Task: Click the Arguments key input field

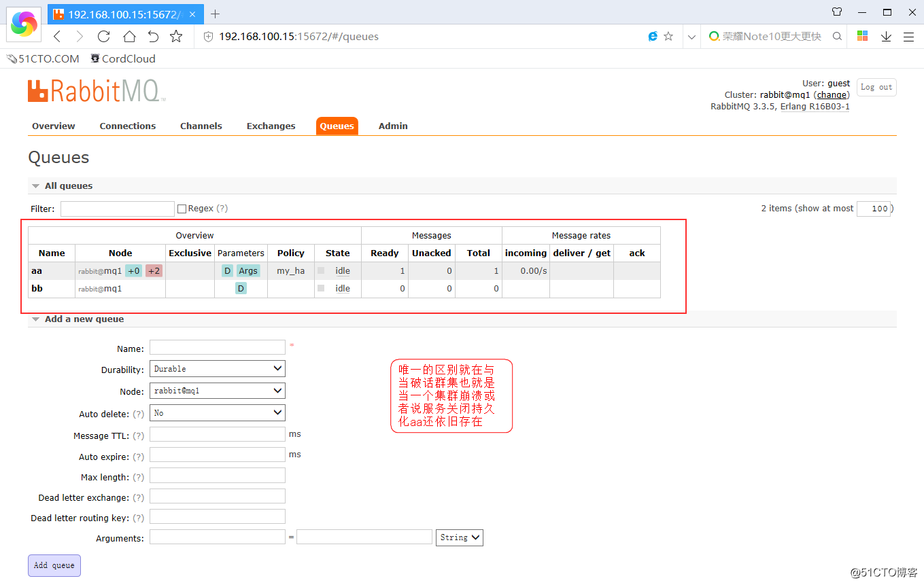Action: (x=218, y=537)
